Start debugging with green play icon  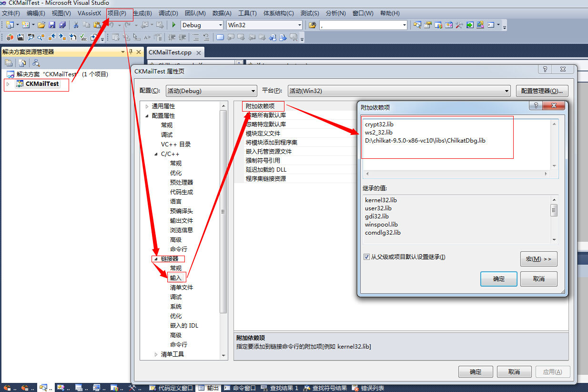pyautogui.click(x=173, y=25)
